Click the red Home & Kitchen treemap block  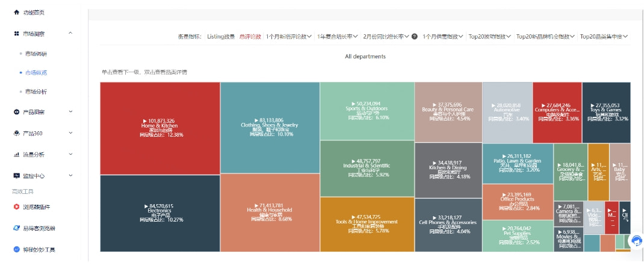coord(159,128)
